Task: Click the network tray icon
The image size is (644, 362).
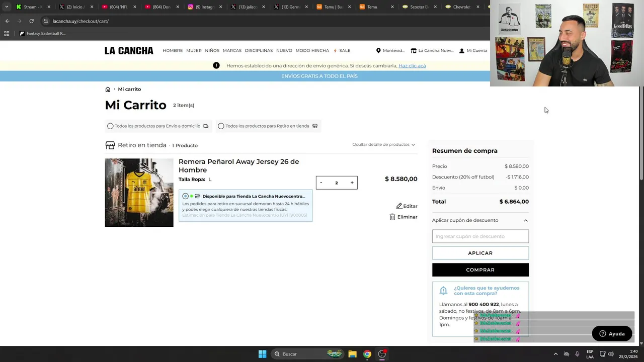Action: click(x=602, y=354)
